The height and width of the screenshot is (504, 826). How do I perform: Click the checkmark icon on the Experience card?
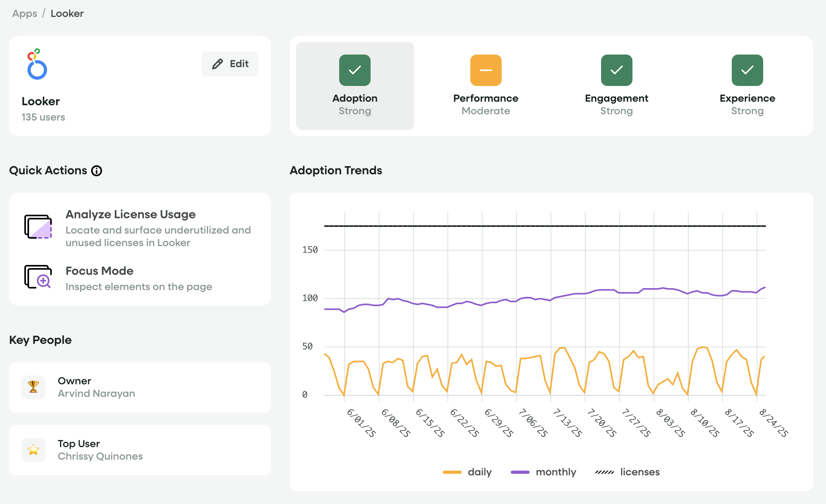(x=747, y=70)
